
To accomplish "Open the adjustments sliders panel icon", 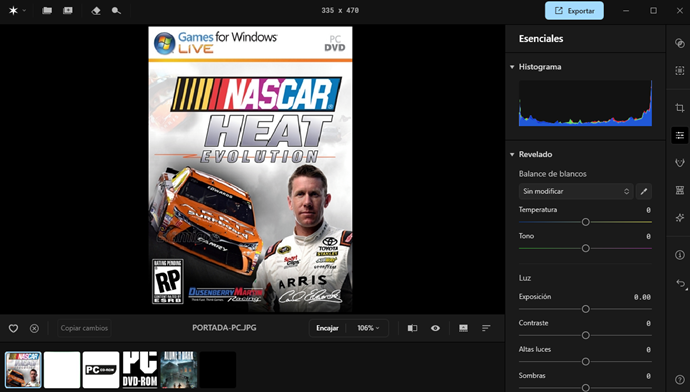I will tap(680, 135).
